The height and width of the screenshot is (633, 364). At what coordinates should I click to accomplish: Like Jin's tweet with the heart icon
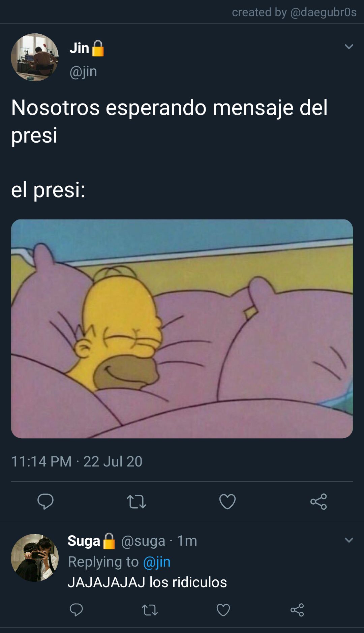click(x=227, y=502)
